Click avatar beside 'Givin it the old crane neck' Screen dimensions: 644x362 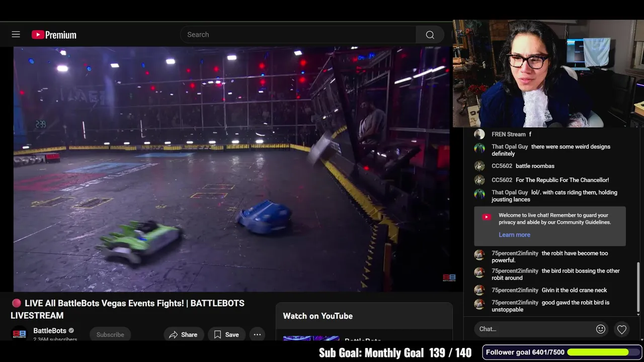point(479,290)
